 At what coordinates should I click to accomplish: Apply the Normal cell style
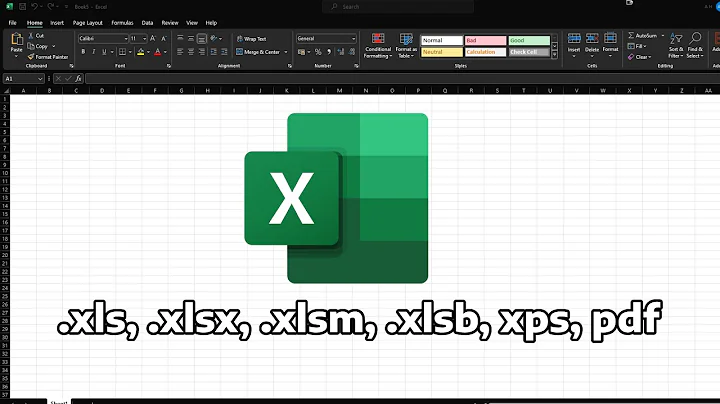coord(442,40)
